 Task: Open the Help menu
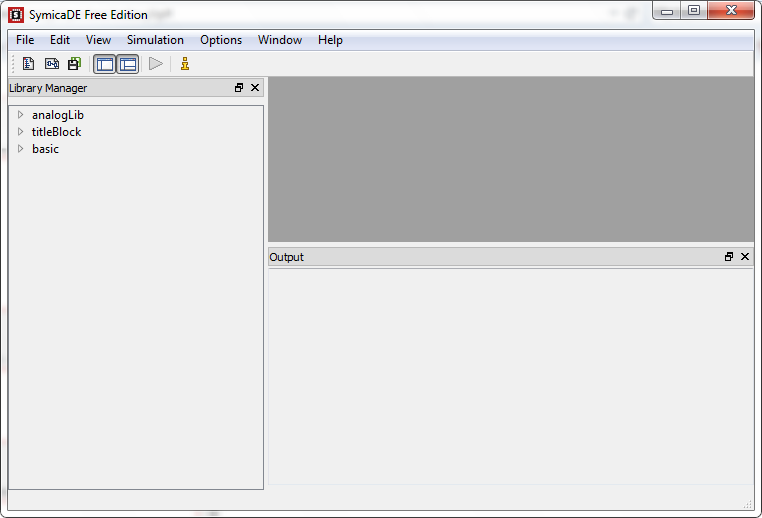[330, 40]
